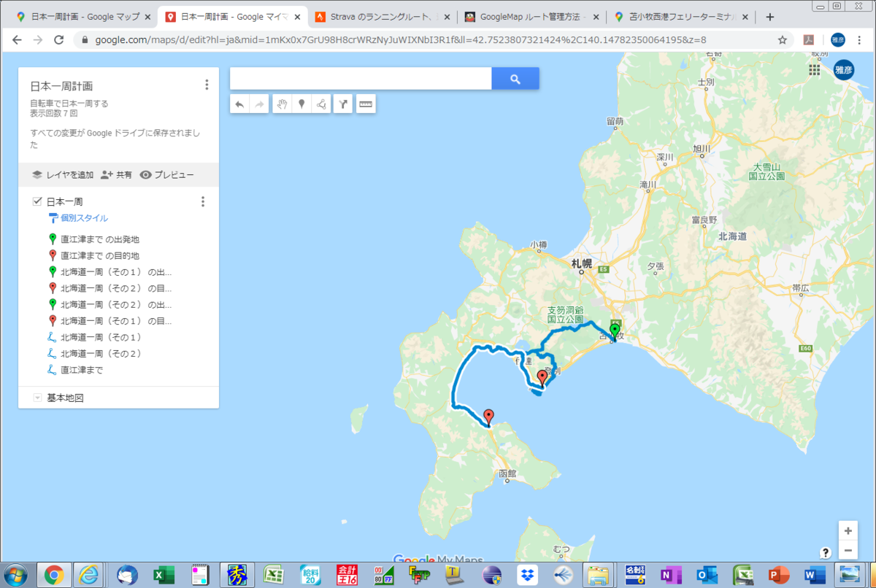Open Word from the taskbar
The height and width of the screenshot is (588, 876).
tap(815, 575)
